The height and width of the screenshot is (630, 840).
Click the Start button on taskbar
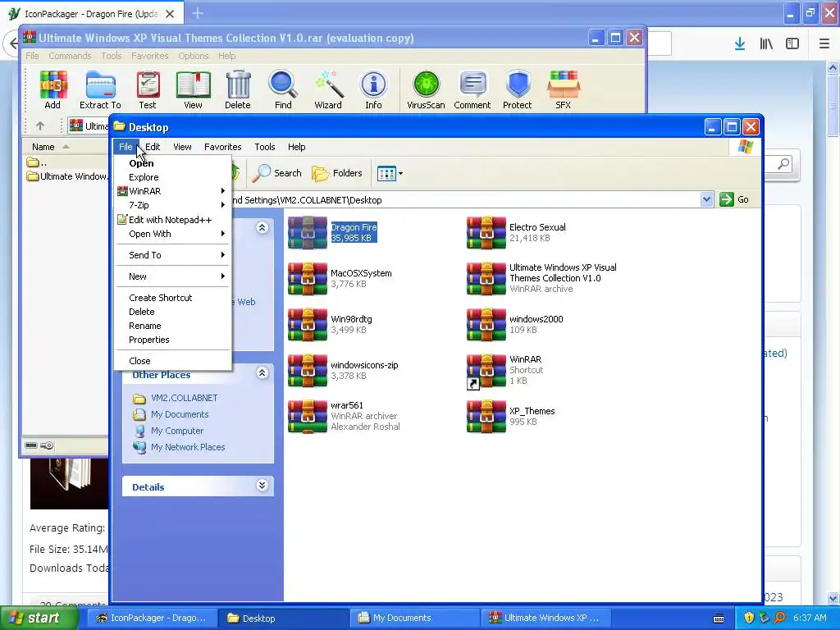point(38,619)
